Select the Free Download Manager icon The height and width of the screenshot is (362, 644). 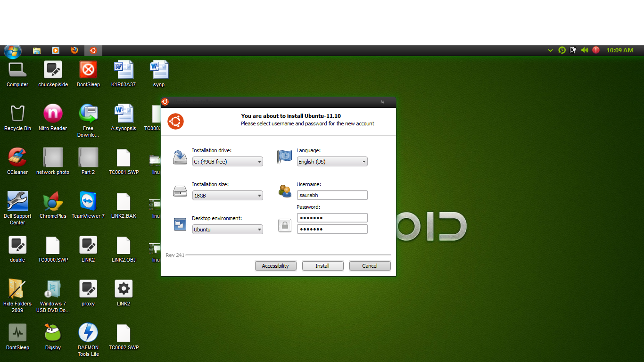pyautogui.click(x=88, y=121)
